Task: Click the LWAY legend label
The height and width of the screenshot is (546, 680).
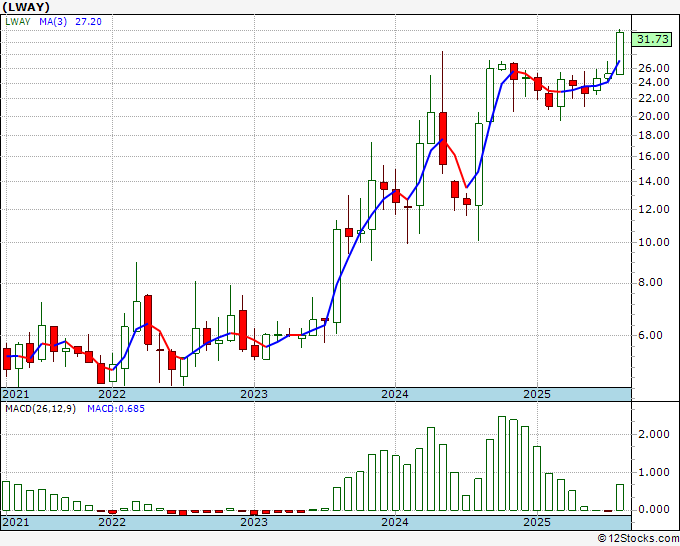Action: 18,22
